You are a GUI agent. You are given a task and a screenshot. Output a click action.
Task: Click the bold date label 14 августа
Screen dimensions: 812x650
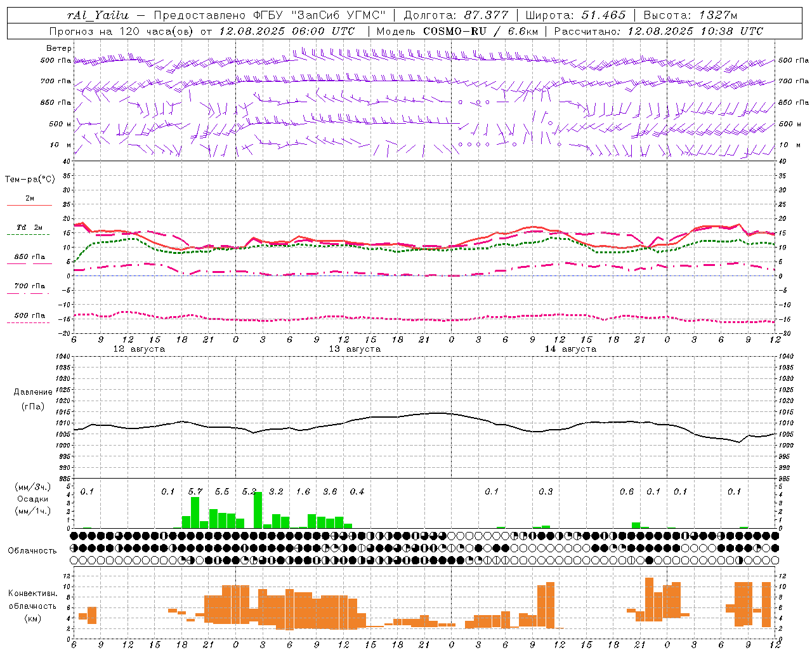[570, 349]
